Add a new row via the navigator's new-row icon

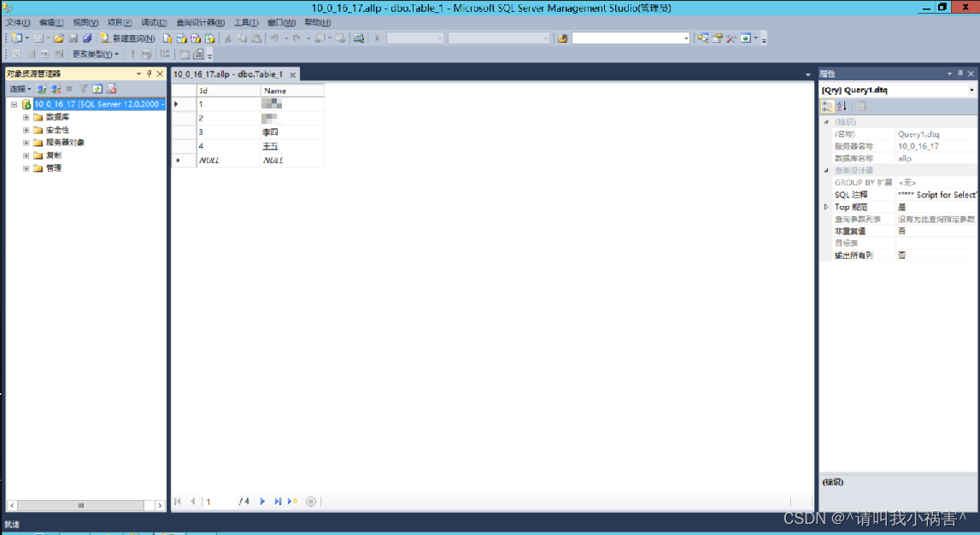pos(290,502)
